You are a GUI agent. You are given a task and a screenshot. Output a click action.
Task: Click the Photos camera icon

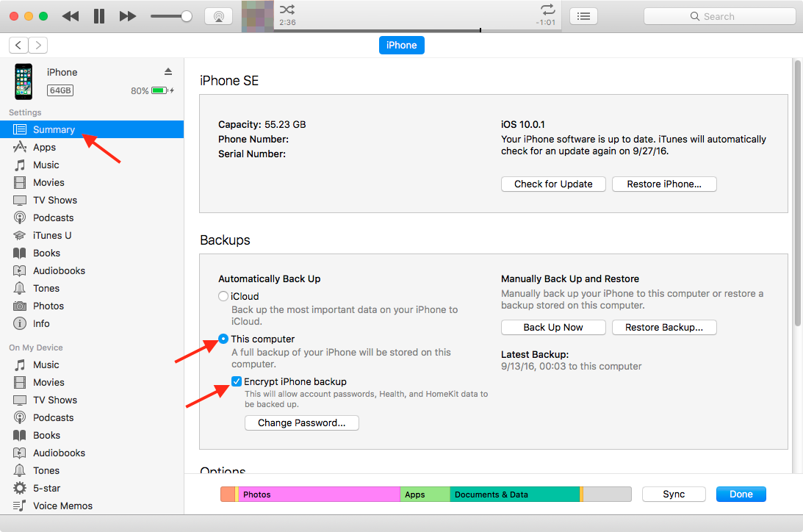tap(19, 306)
